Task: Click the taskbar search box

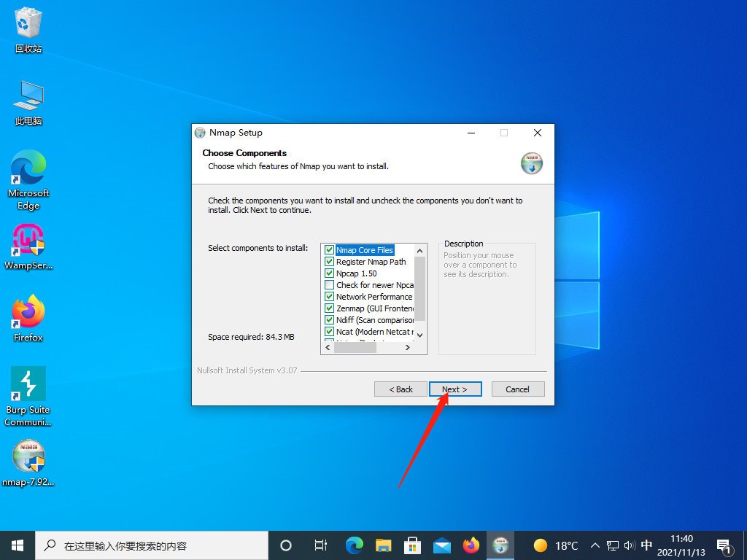Action: pos(152,545)
